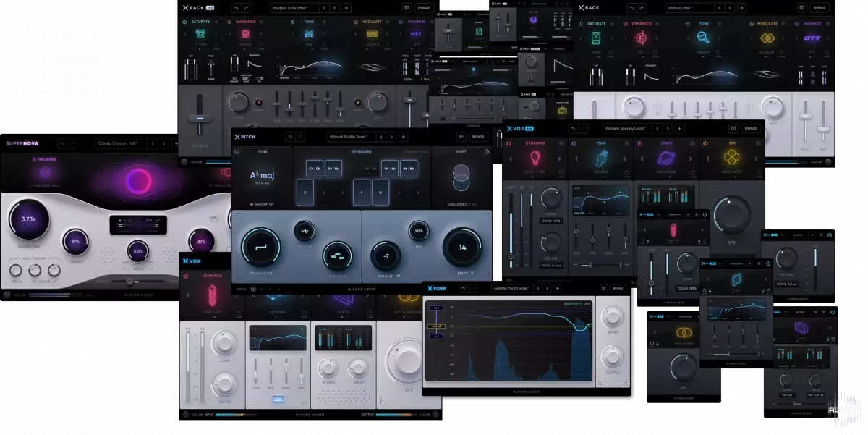The height and width of the screenshot is (435, 868).
Task: Select group 1 in the X Pitch footer
Action: 254,289
